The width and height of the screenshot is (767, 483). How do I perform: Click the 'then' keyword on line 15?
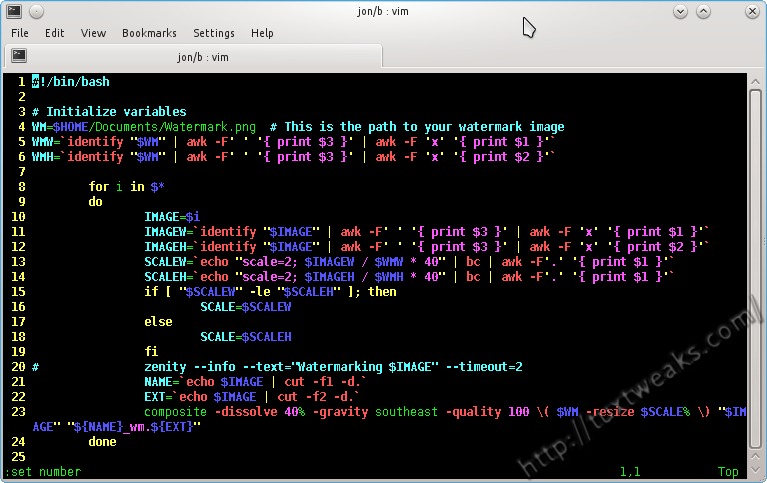[382, 292]
